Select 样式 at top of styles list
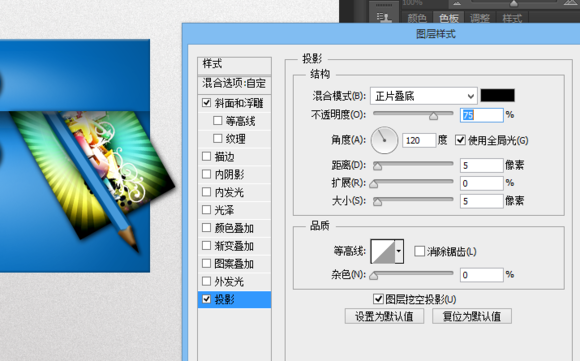The width and height of the screenshot is (580, 361). [x=235, y=65]
